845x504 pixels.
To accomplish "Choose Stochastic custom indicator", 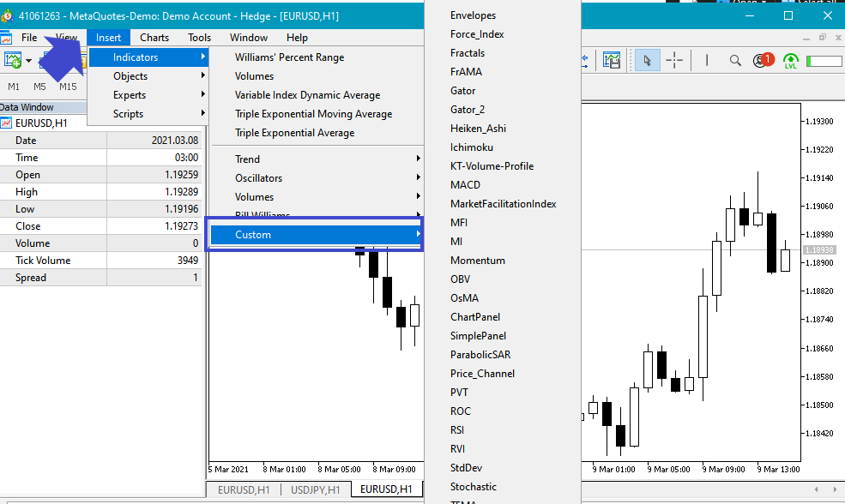I will (x=474, y=486).
